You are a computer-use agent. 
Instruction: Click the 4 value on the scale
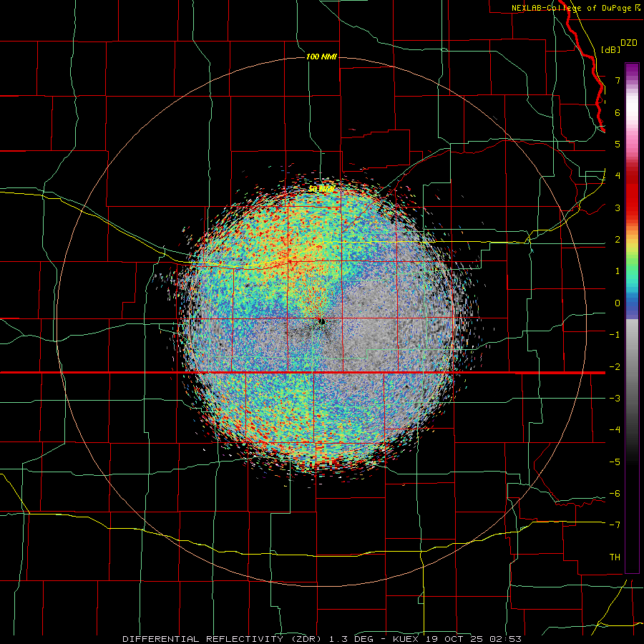coord(618,176)
